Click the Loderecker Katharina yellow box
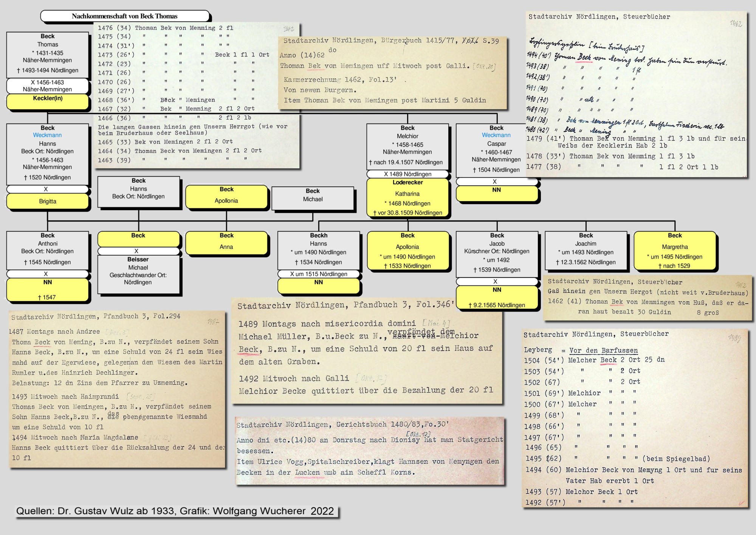This screenshot has width=756, height=535. tap(407, 198)
